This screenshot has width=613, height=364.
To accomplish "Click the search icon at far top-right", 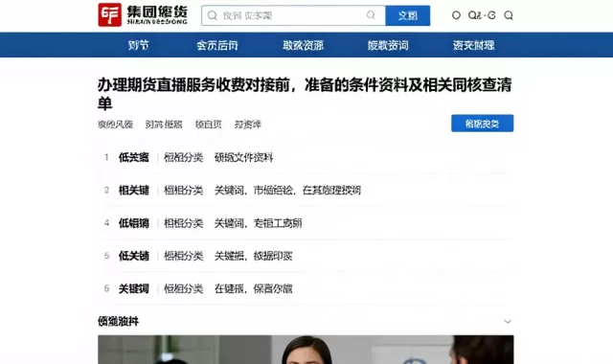I will pos(509,15).
